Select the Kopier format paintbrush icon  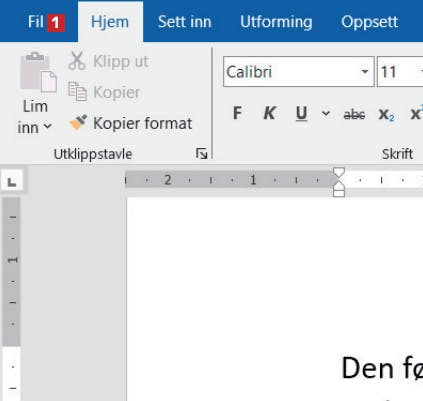coord(78,122)
